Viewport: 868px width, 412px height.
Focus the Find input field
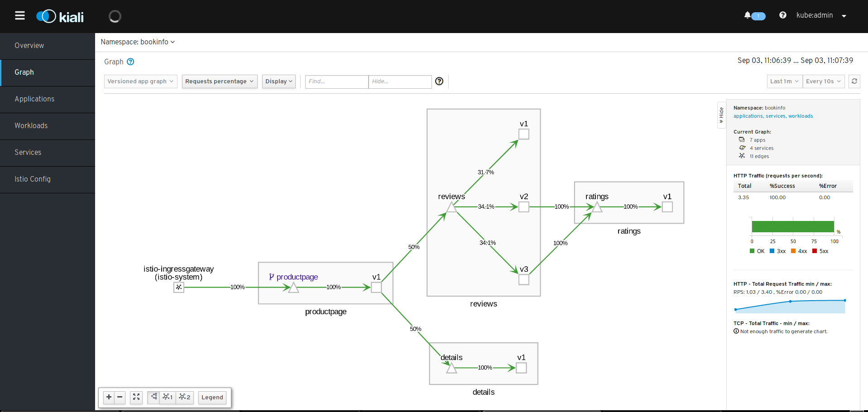point(337,81)
